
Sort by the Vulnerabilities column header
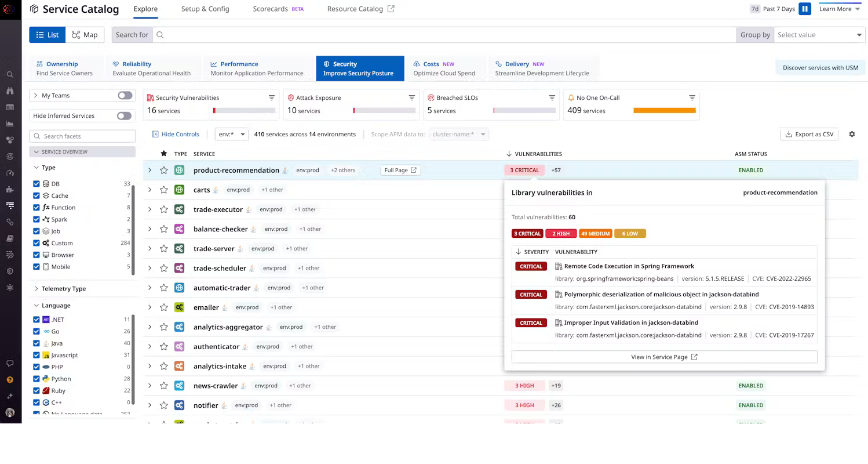click(534, 154)
